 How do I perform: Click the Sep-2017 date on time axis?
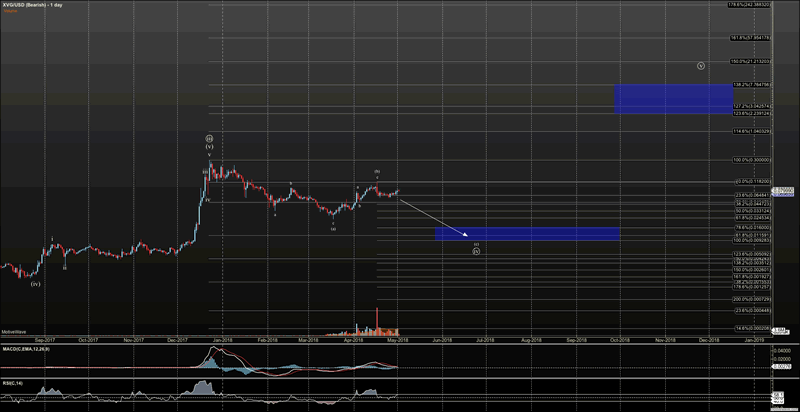[45, 339]
